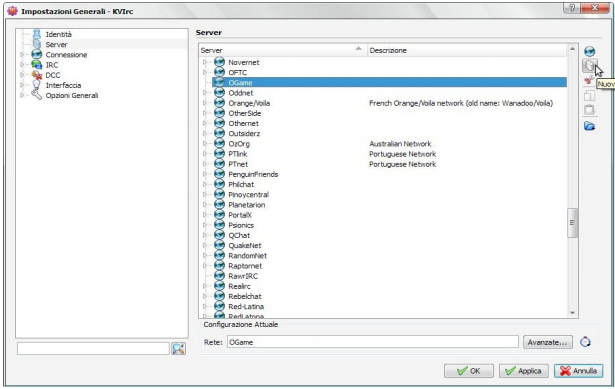Click the red scissors cut icon

(589, 80)
